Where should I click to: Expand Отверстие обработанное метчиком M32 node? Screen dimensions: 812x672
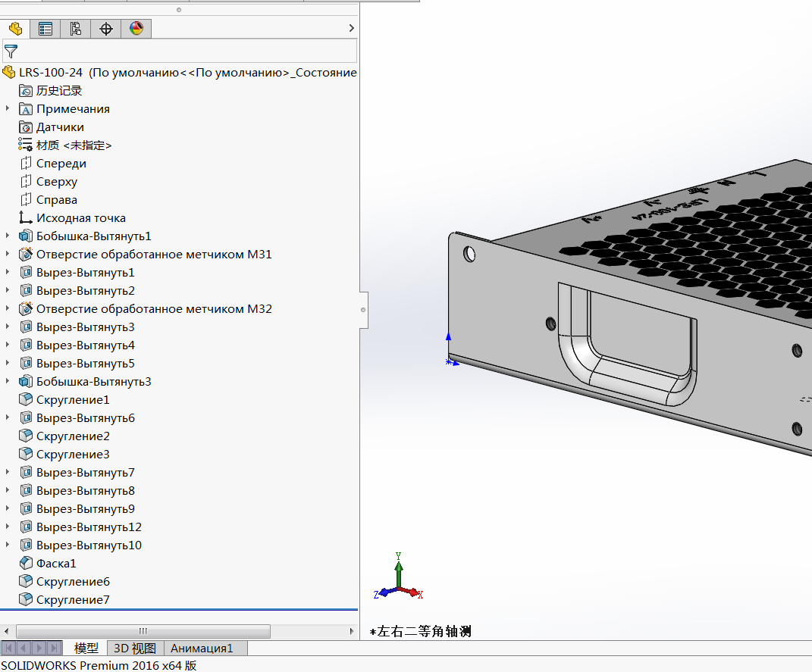(8, 309)
